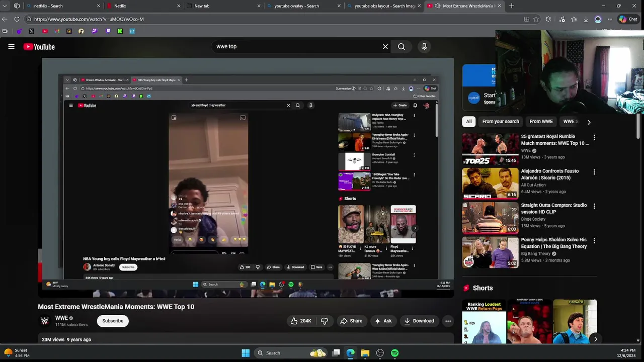
Task: Open the Copilot Chat button
Action: click(x=628, y=19)
